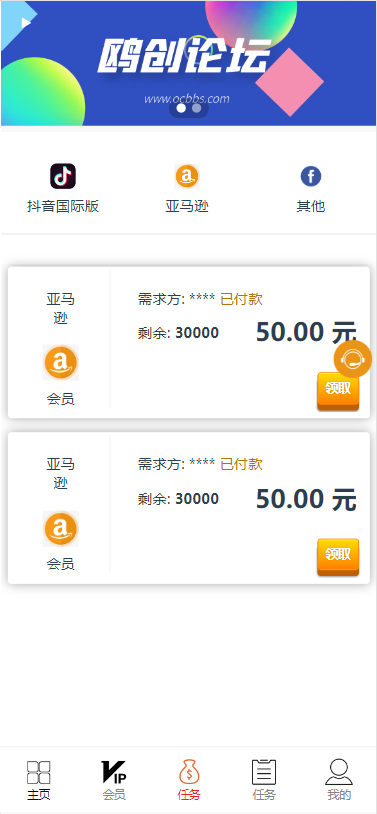Open the 其他 Facebook category icon
Viewport: 377px width, 814px height.
(x=311, y=177)
